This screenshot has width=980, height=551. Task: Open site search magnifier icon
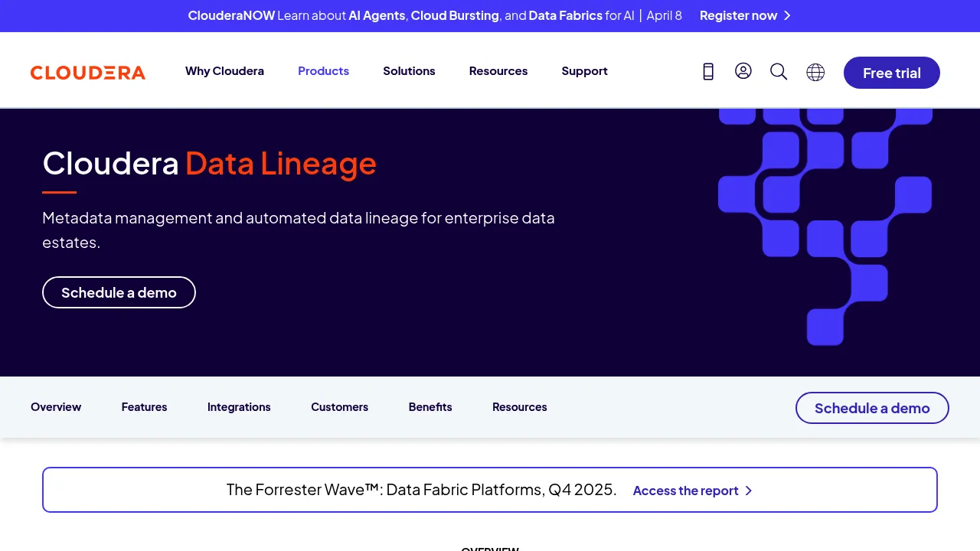pos(779,71)
